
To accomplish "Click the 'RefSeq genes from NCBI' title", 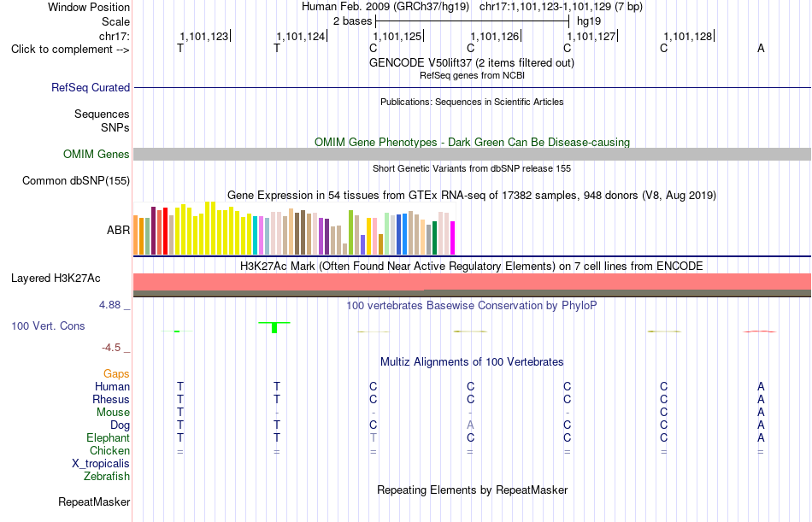I will pyautogui.click(x=473, y=75).
